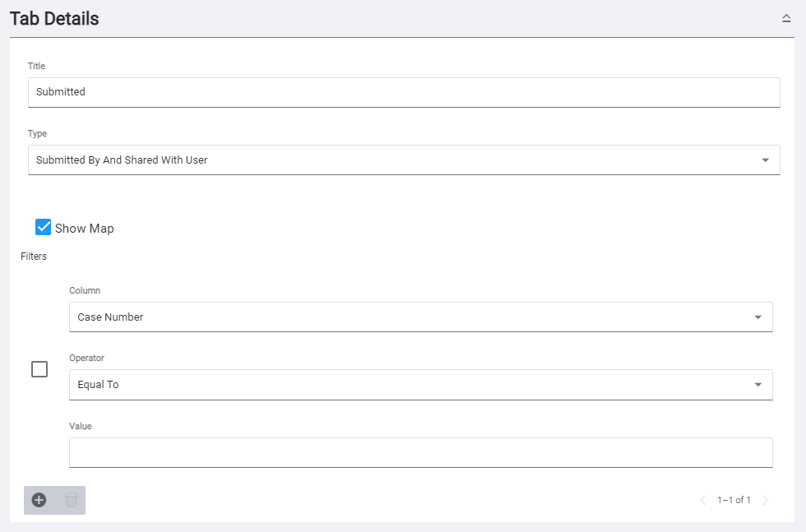Screen dimensions: 806x532
Task: Click the 'Show Map' label text
Action: click(84, 228)
